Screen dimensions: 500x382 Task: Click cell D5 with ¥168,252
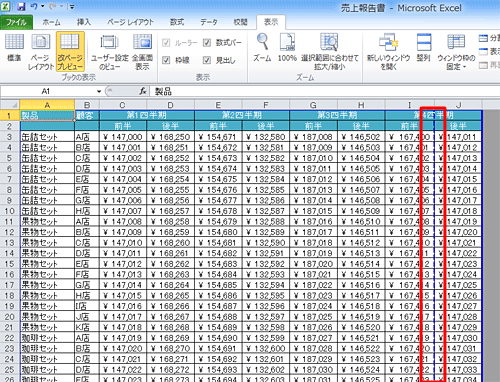(170, 158)
